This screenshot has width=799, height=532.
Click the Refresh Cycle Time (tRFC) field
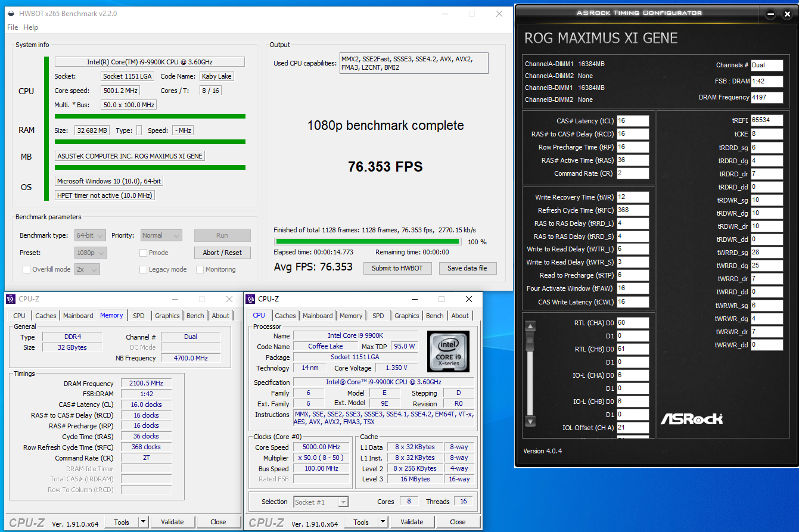(633, 210)
